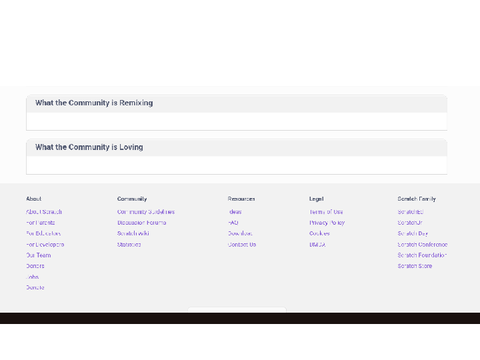Open the About Scratch footer link
The width and height of the screenshot is (480, 360).
44,212
